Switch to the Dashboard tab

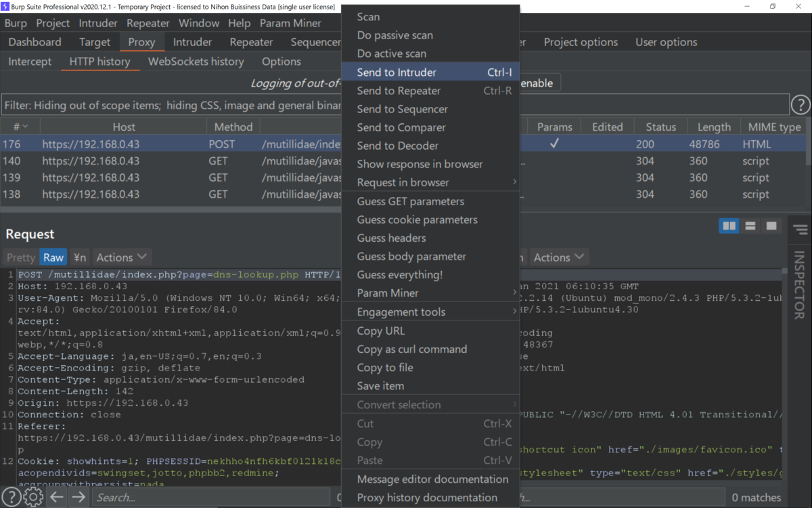[35, 42]
